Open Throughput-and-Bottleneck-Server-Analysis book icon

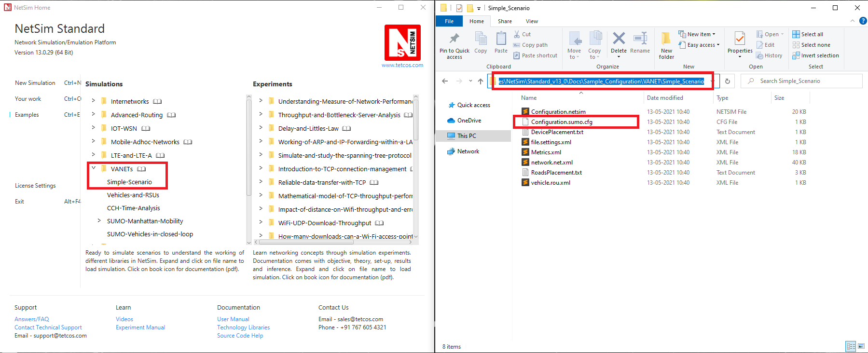408,115
